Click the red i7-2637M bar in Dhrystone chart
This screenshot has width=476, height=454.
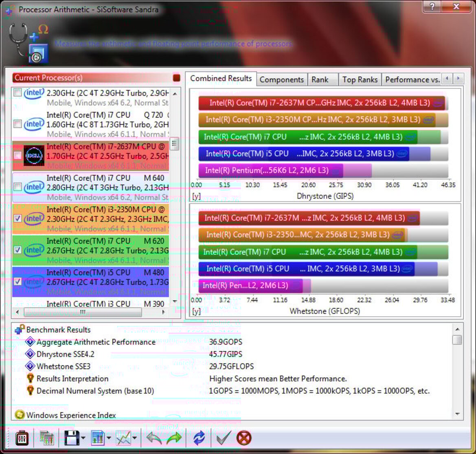click(x=322, y=103)
